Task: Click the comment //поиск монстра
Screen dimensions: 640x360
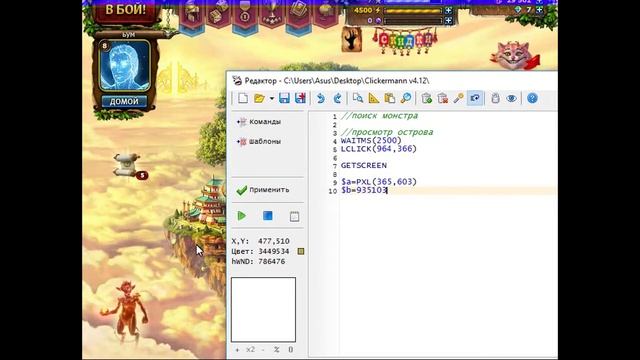Action: pyautogui.click(x=380, y=116)
